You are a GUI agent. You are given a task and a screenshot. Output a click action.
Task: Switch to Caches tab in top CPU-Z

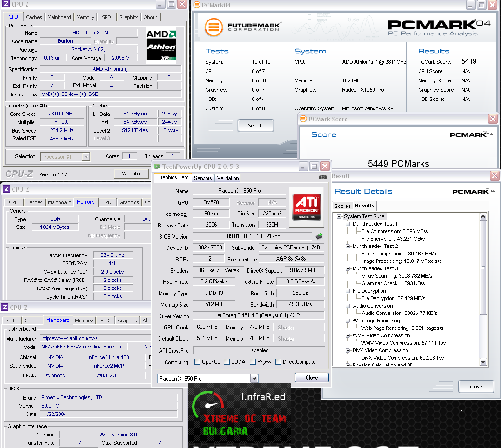[x=34, y=17]
